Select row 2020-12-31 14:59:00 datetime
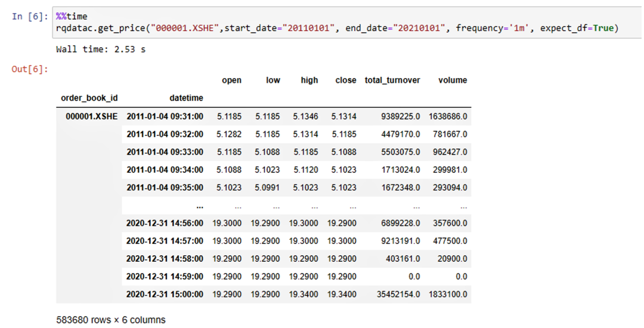The height and width of the screenshot is (328, 644). pyautogui.click(x=165, y=277)
